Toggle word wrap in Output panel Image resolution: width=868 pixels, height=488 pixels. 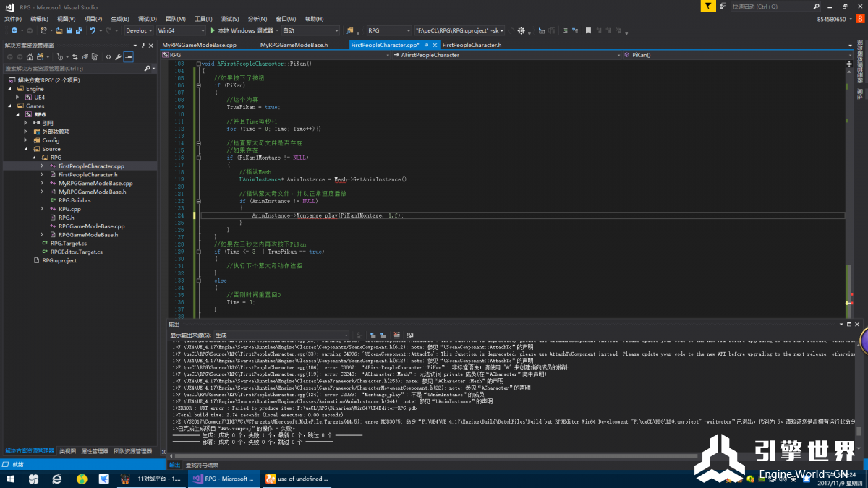[x=409, y=335]
